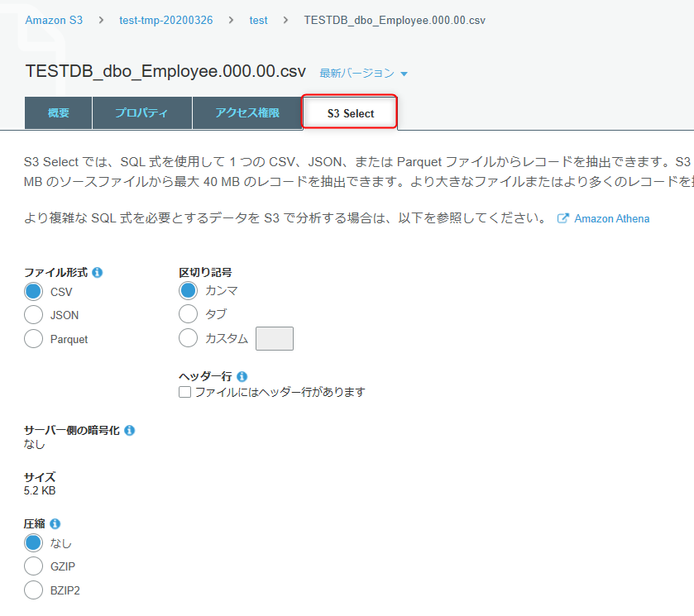Click the info icon beside ヘッダー行
The height and width of the screenshot is (616, 694).
coord(242,376)
